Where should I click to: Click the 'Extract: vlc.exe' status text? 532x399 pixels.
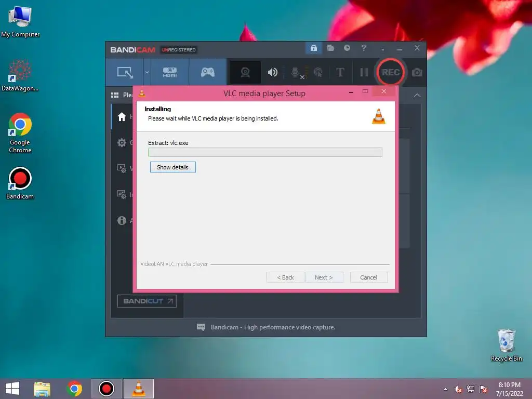tap(168, 143)
